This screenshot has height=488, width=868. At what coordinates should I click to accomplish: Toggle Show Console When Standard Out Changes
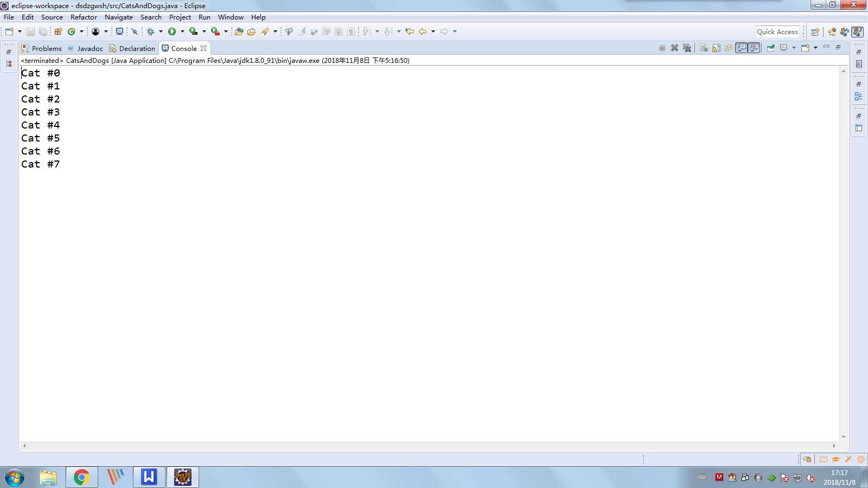click(742, 48)
